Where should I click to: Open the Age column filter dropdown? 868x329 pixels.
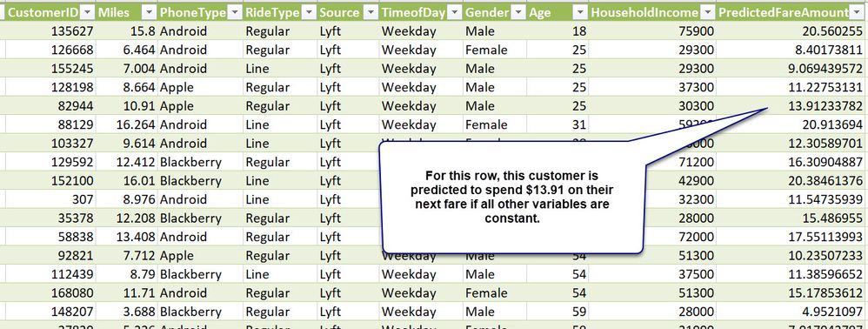[579, 12]
